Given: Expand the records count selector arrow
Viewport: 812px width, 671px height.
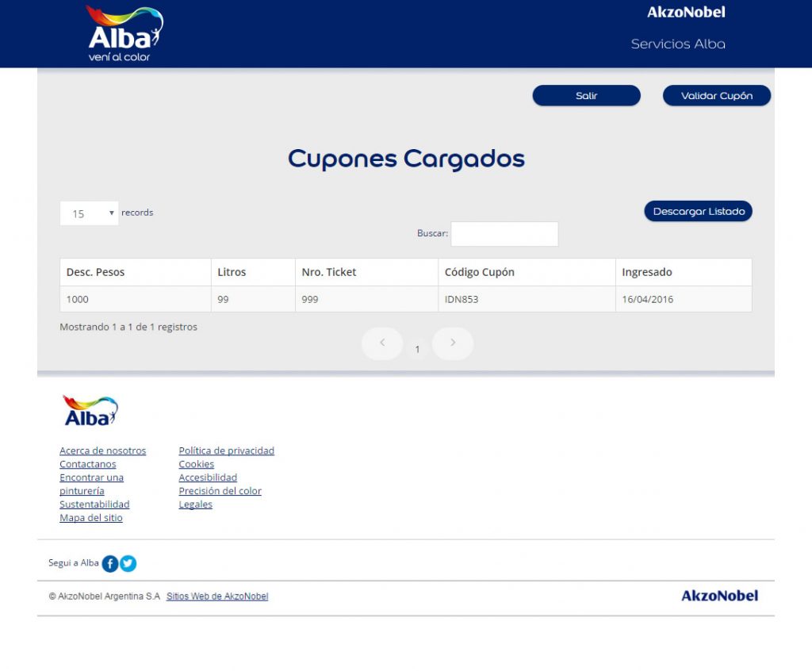Looking at the screenshot, I should pos(110,213).
